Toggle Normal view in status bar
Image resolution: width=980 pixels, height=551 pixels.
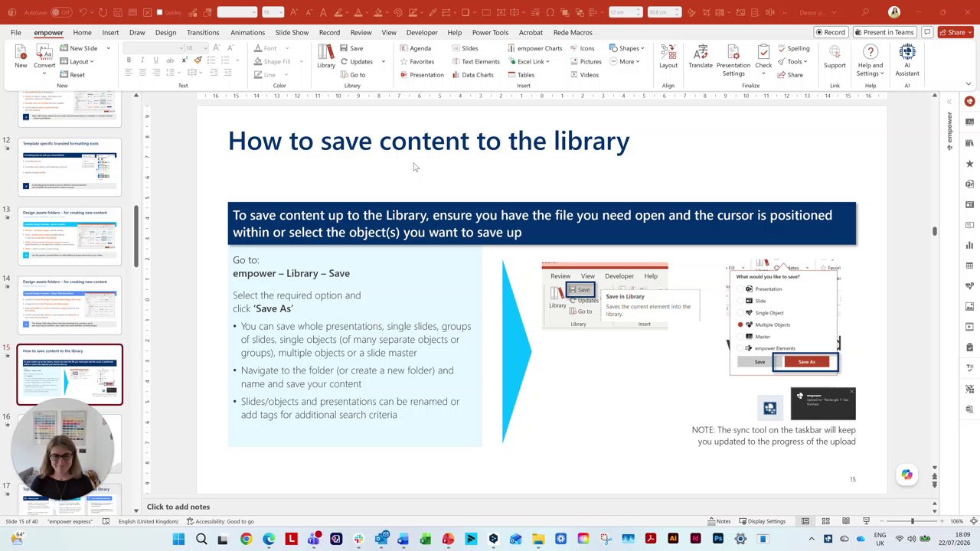coord(805,521)
